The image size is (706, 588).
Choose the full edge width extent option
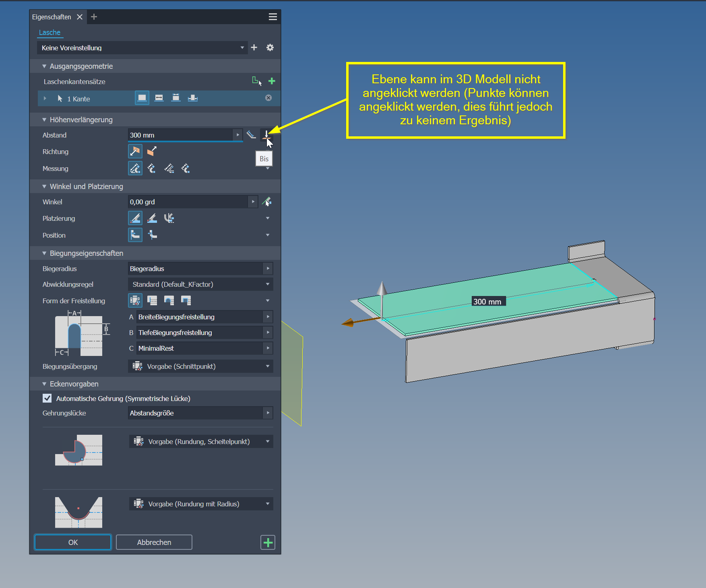[x=142, y=98]
